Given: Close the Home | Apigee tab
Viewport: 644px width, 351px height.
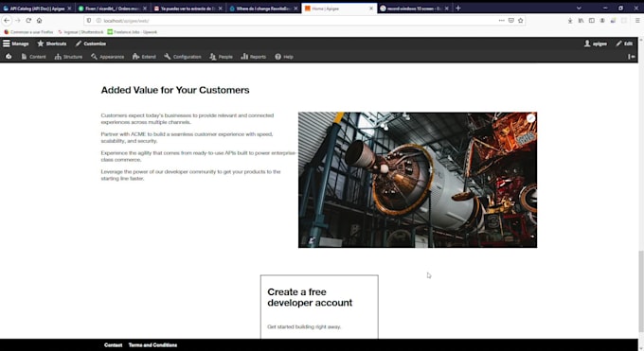Looking at the screenshot, I should click(371, 9).
